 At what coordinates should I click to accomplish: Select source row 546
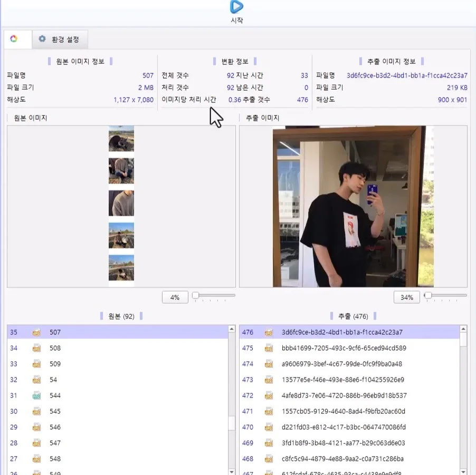click(118, 427)
